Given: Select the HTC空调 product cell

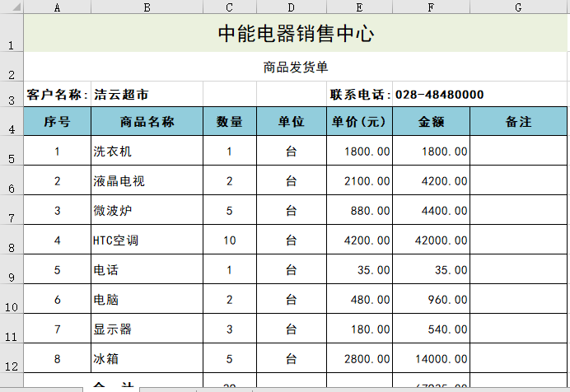Looking at the screenshot, I should 147,240.
